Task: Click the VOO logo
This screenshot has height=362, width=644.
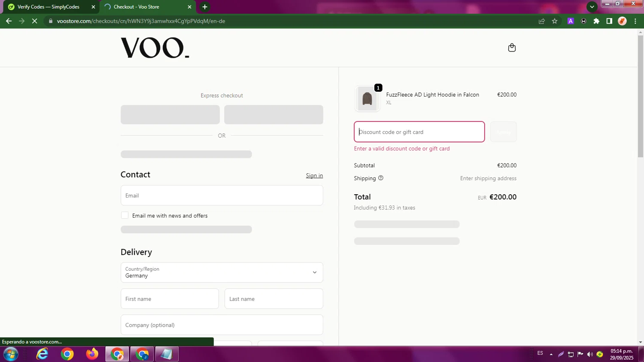Action: (x=155, y=48)
